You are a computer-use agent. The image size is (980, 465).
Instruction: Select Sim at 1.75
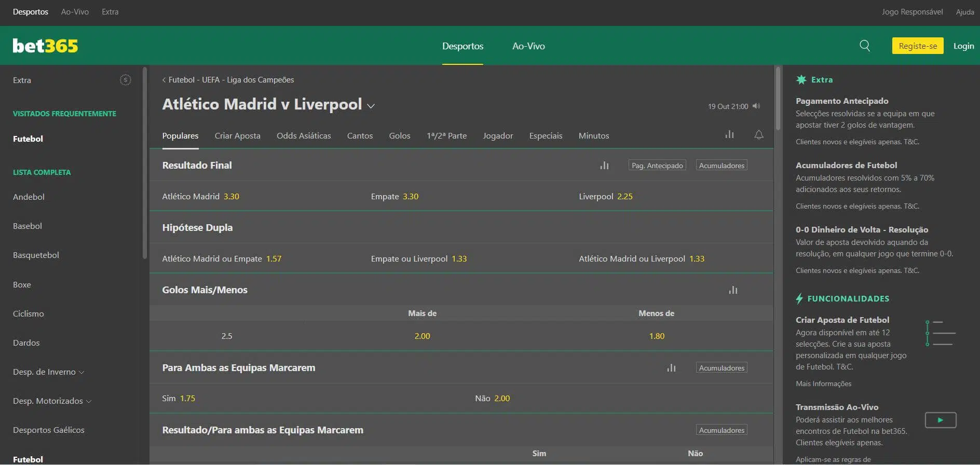(x=179, y=398)
